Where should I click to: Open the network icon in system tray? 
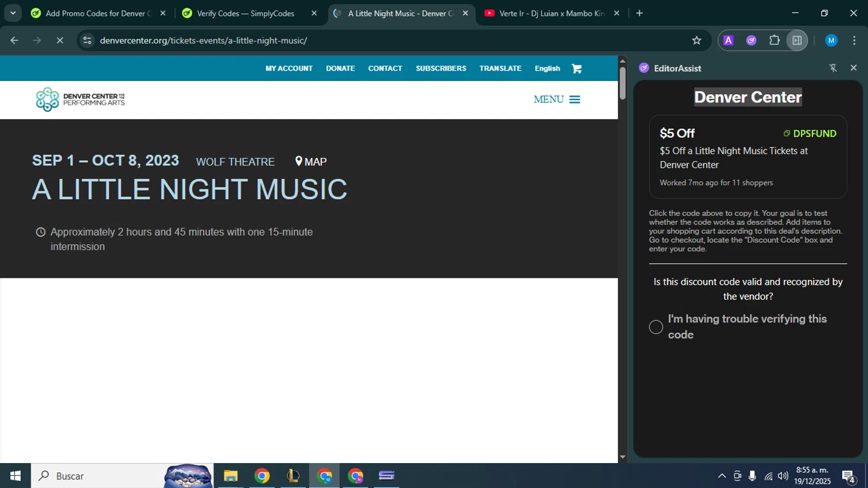pyautogui.click(x=768, y=476)
